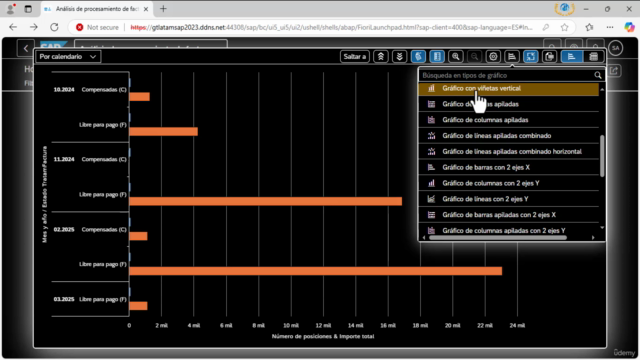This screenshot has height=360, width=640.
Task: Choose Gráfico de columnas apiladas con 2 ejes Y
Action: 509,230
